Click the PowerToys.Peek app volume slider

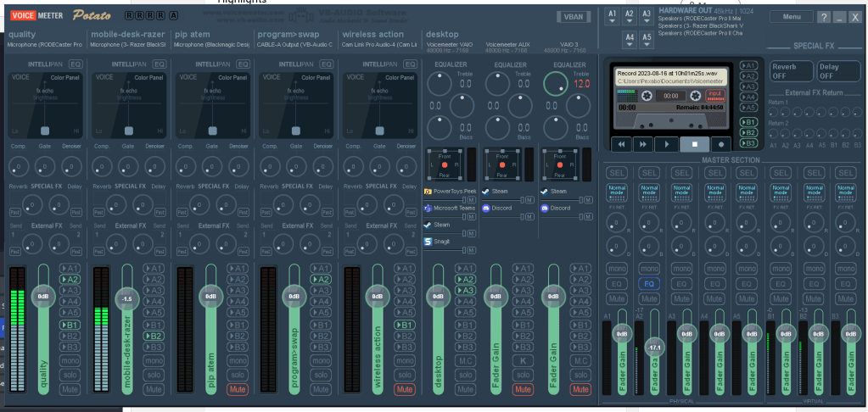(x=445, y=200)
